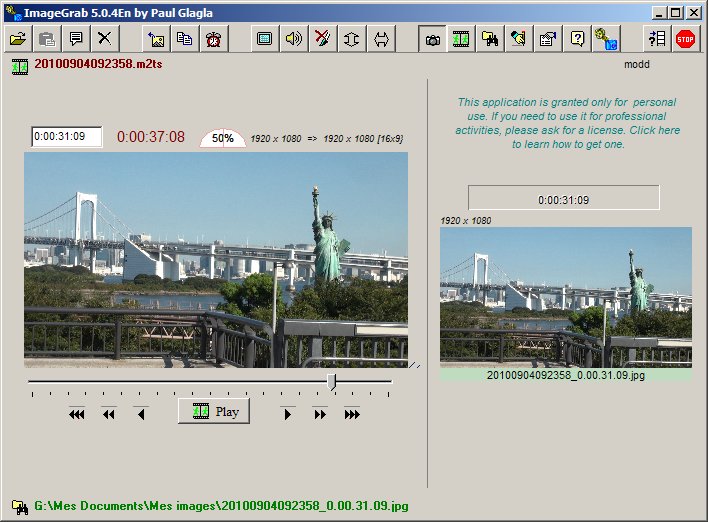Image resolution: width=708 pixels, height=522 pixels.
Task: Open the alarm clock interval grab tool
Action: pyautogui.click(x=214, y=39)
